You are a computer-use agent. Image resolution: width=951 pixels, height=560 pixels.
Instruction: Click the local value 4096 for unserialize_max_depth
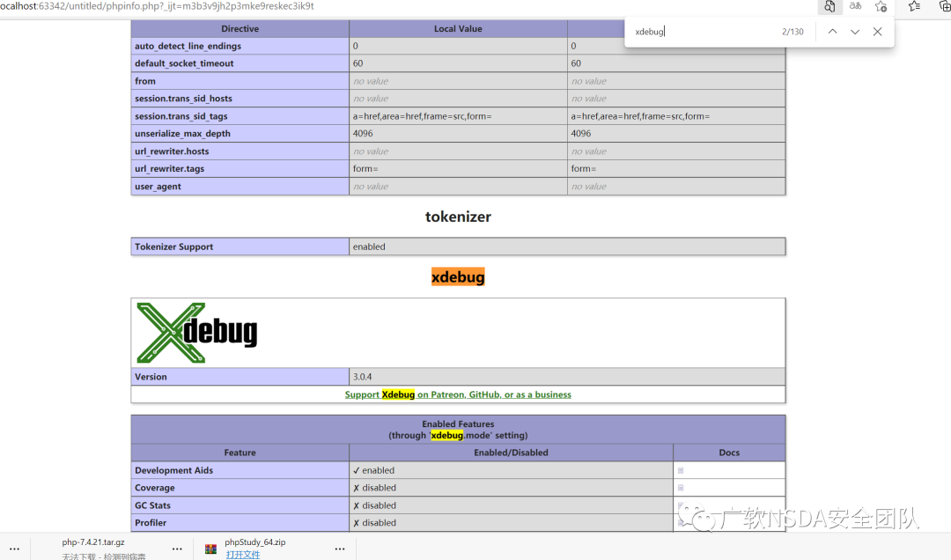(363, 134)
